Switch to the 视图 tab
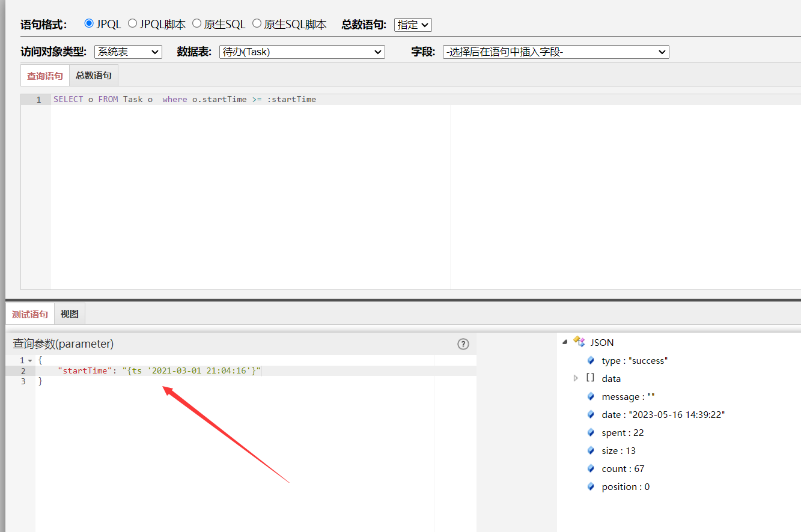Screen dimensions: 801x532 (x=69, y=314)
